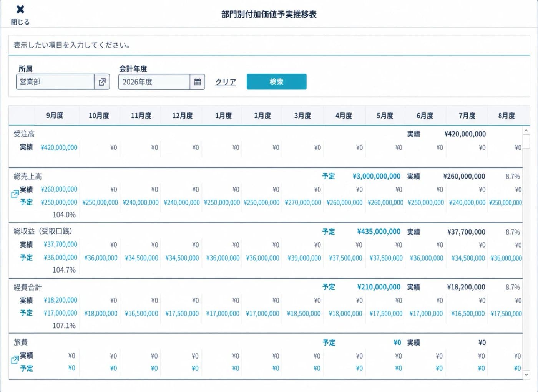Click the ¥435,000,000 planned total

(x=379, y=232)
